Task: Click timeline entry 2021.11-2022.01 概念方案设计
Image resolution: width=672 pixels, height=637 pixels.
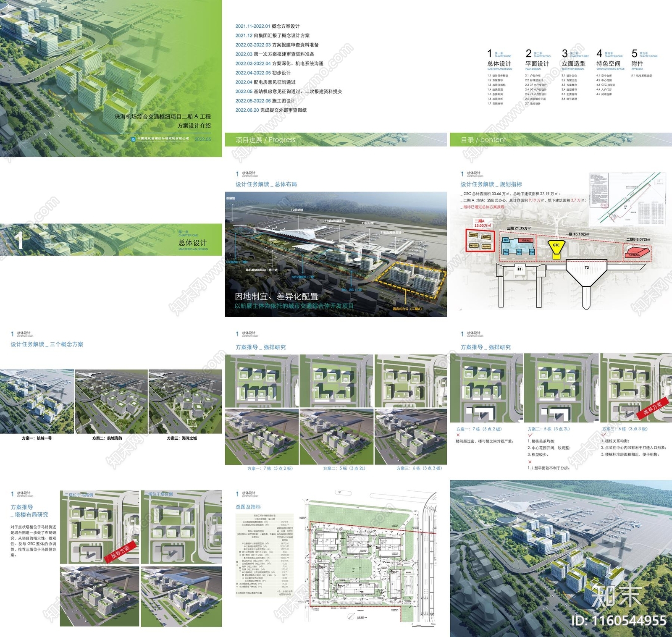Action: click(268, 26)
